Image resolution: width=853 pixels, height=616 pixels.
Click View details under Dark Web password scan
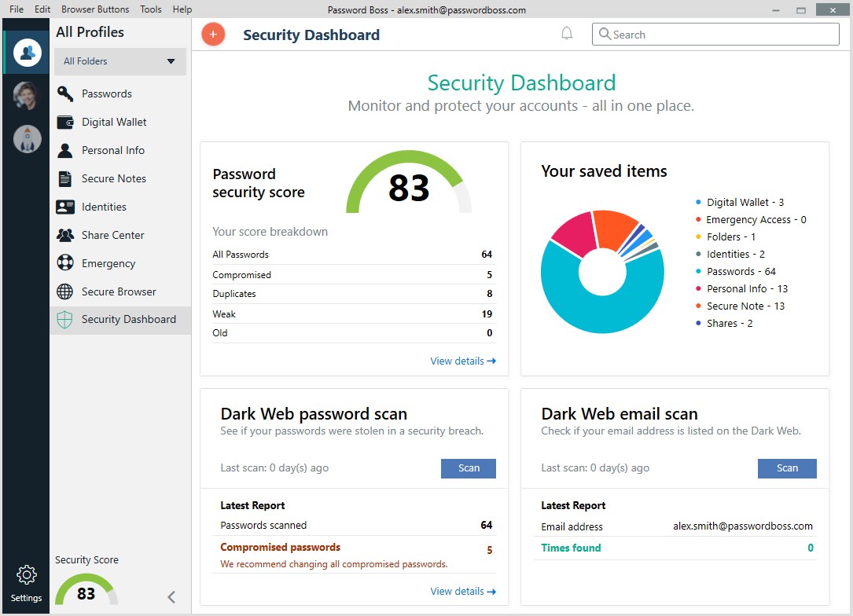[463, 592]
